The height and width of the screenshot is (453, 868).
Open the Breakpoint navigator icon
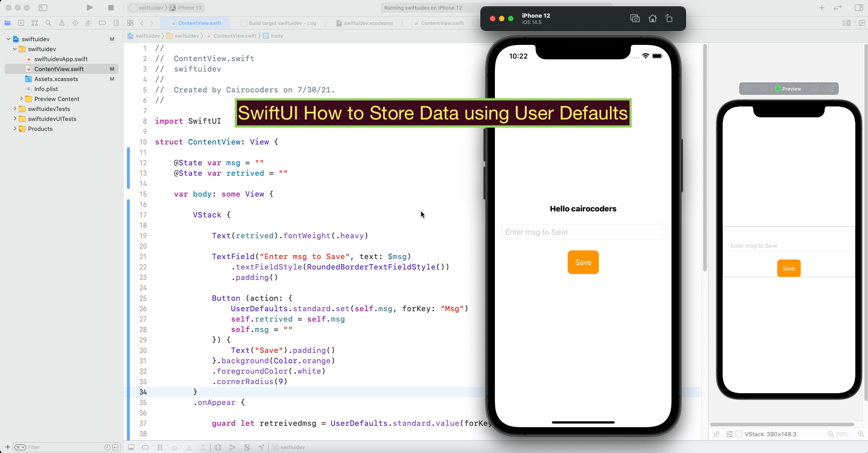pos(102,23)
